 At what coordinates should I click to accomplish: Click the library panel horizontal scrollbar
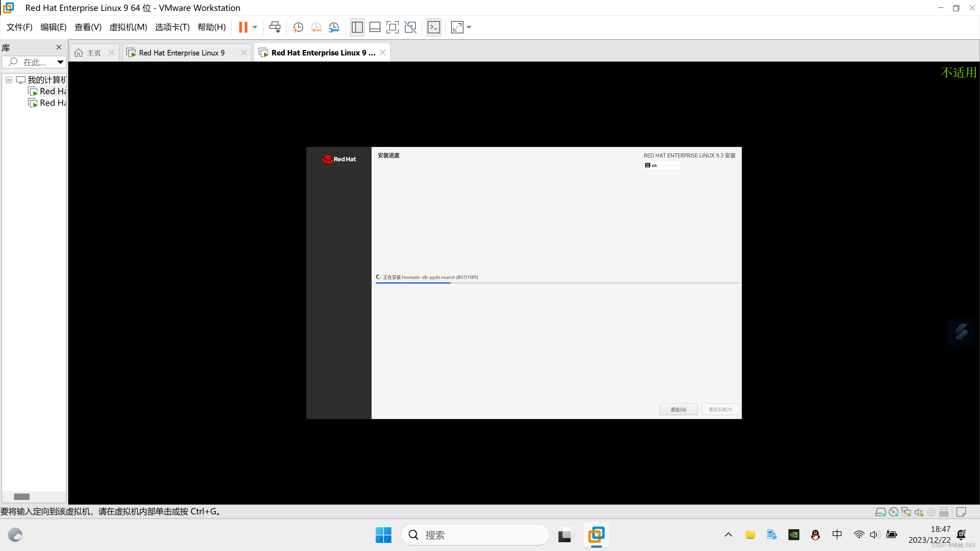pos(22,496)
